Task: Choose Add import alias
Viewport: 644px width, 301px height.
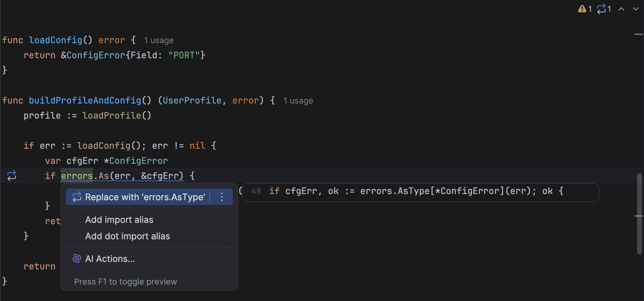Action: point(119,220)
